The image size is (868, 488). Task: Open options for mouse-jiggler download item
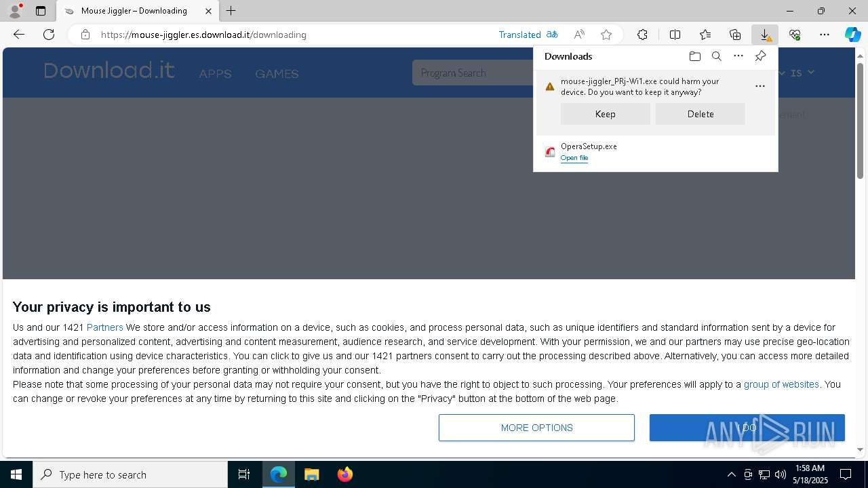pos(760,86)
